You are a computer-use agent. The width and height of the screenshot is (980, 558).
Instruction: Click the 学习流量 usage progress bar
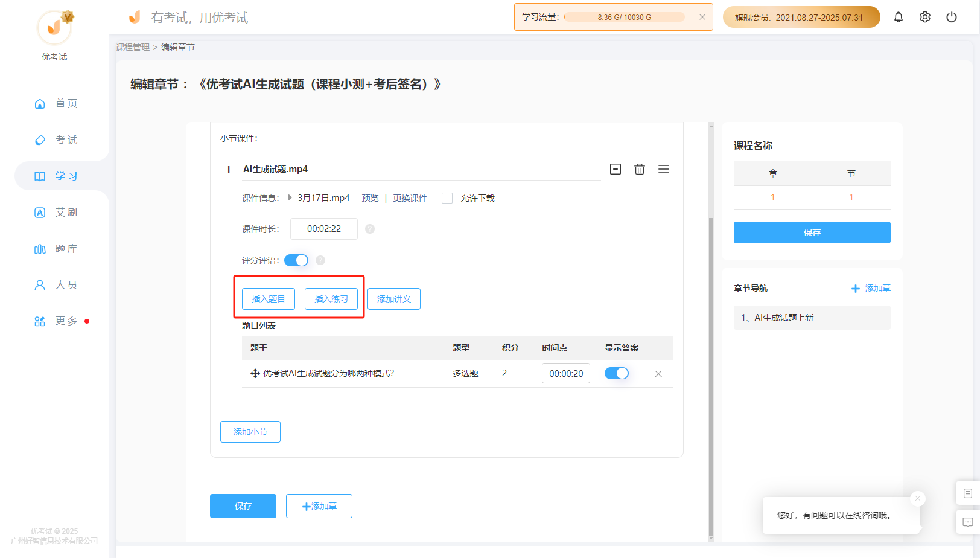click(625, 17)
